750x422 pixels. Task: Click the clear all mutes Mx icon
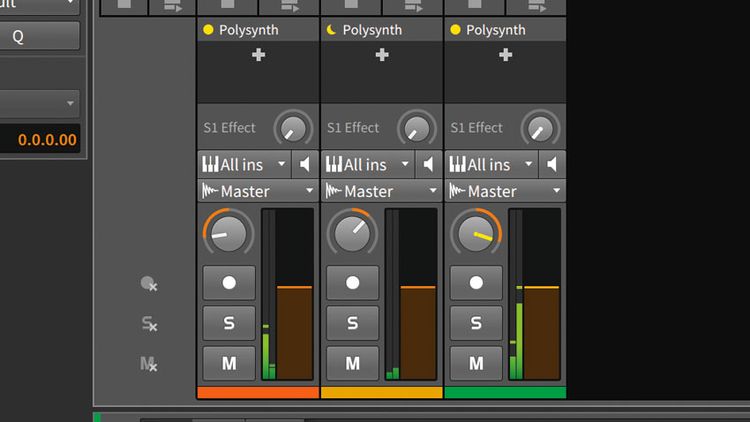point(148,364)
